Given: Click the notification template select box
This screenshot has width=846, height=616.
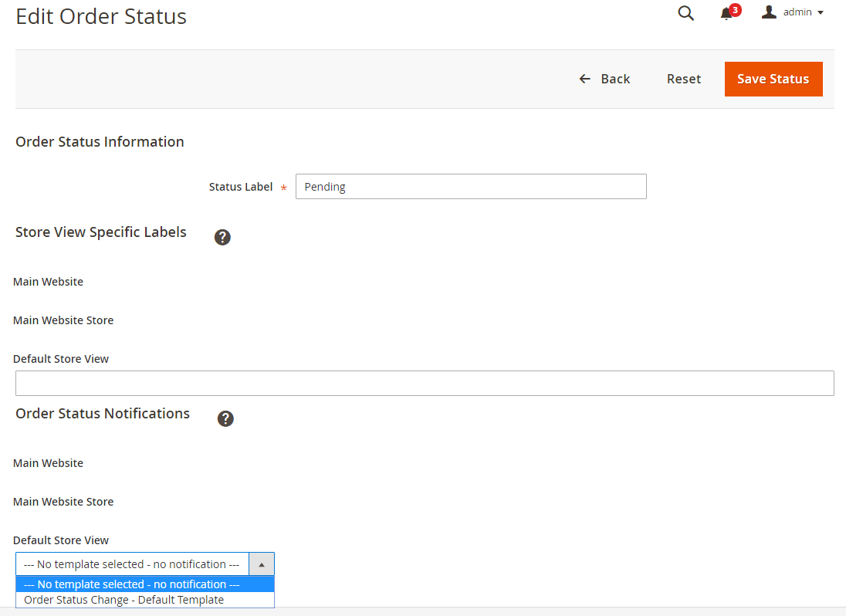Looking at the screenshot, I should tap(132, 564).
